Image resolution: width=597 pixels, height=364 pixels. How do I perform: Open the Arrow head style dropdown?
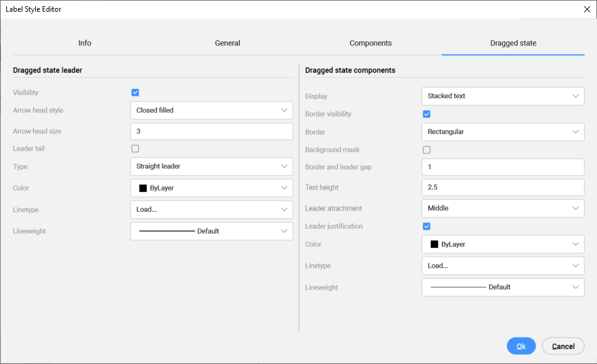[211, 110]
